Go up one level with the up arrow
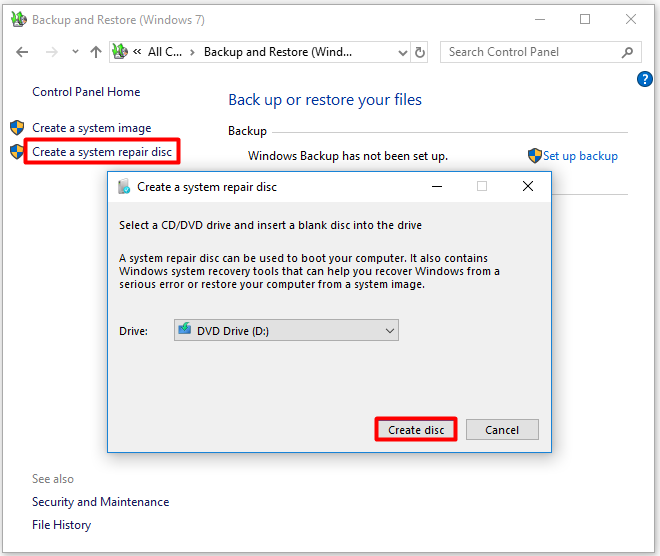The width and height of the screenshot is (660, 556). coord(96,52)
